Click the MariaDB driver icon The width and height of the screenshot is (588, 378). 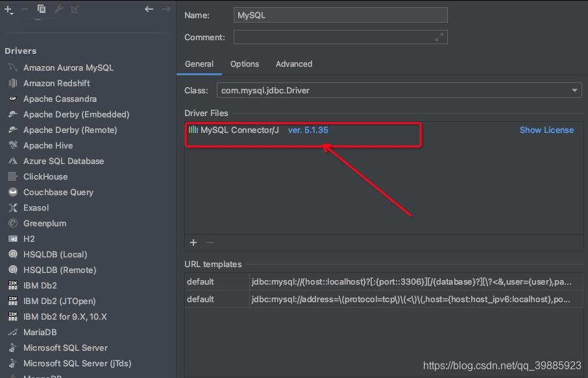point(13,332)
